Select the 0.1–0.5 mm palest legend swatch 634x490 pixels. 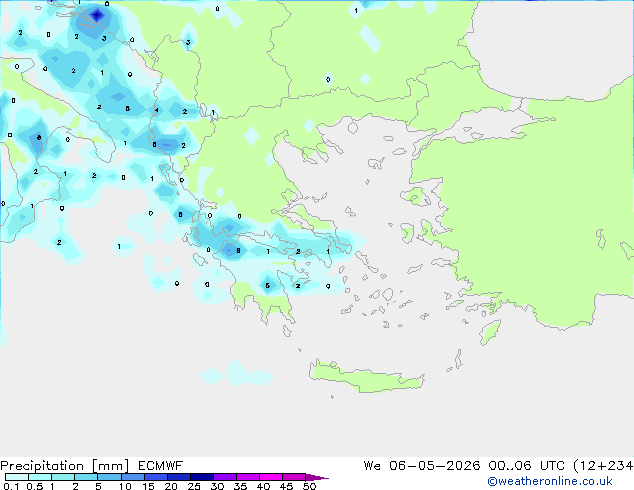pos(17,477)
